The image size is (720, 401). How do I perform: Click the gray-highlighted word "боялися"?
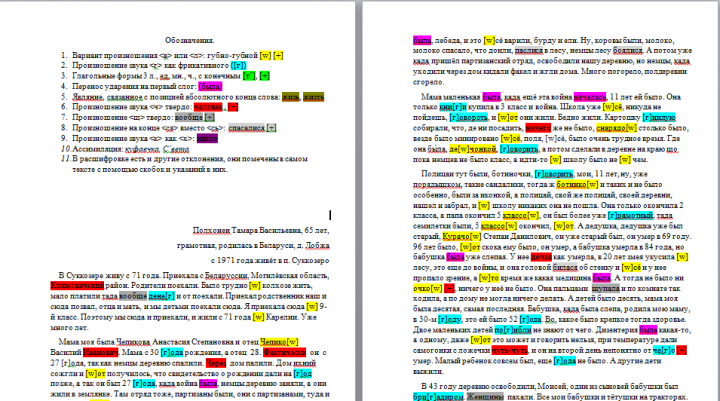tap(628, 51)
